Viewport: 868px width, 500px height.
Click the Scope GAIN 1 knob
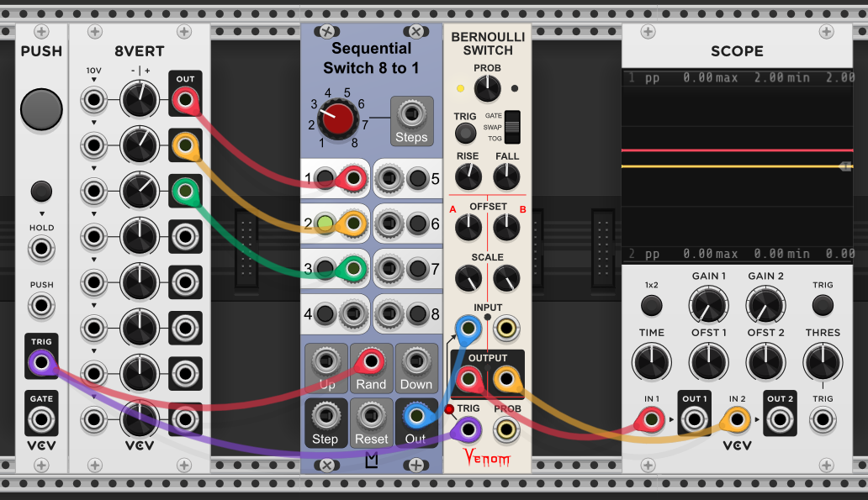point(709,305)
